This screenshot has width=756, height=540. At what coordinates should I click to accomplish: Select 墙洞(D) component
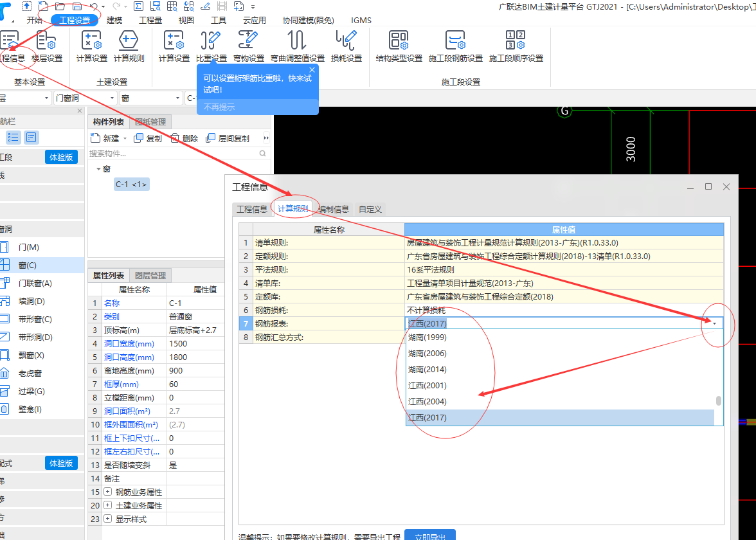pos(32,301)
